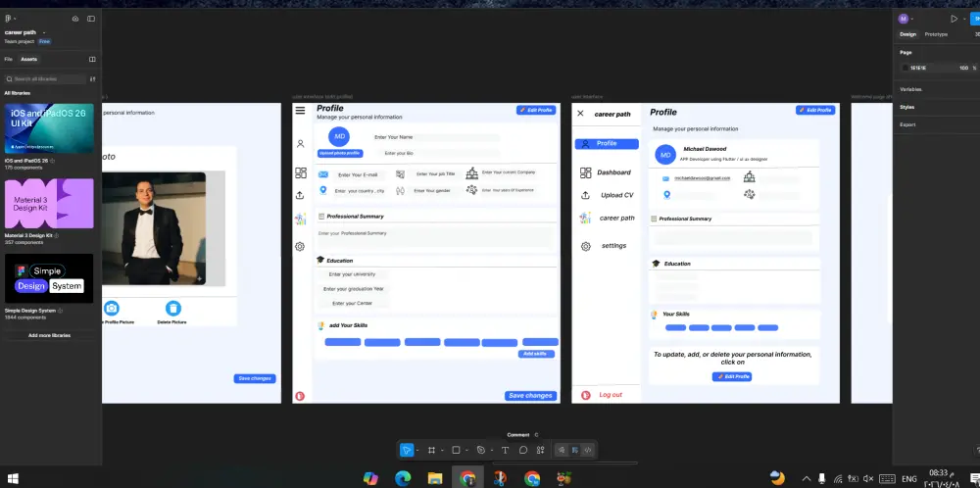Switch to Design mode in toolbar

(574, 450)
